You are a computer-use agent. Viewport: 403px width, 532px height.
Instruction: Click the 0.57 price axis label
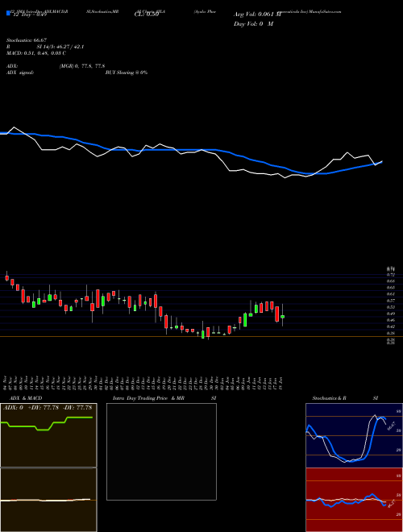pyautogui.click(x=390, y=301)
